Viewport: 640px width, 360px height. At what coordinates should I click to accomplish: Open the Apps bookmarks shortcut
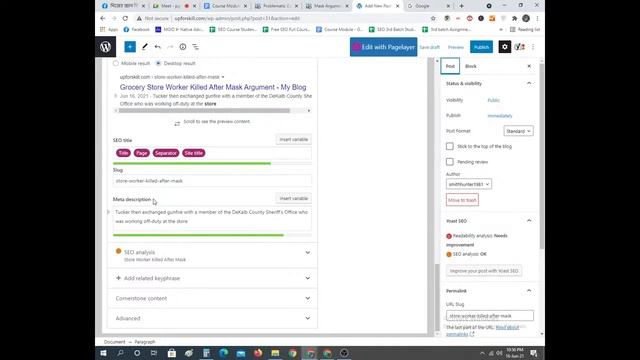109,29
